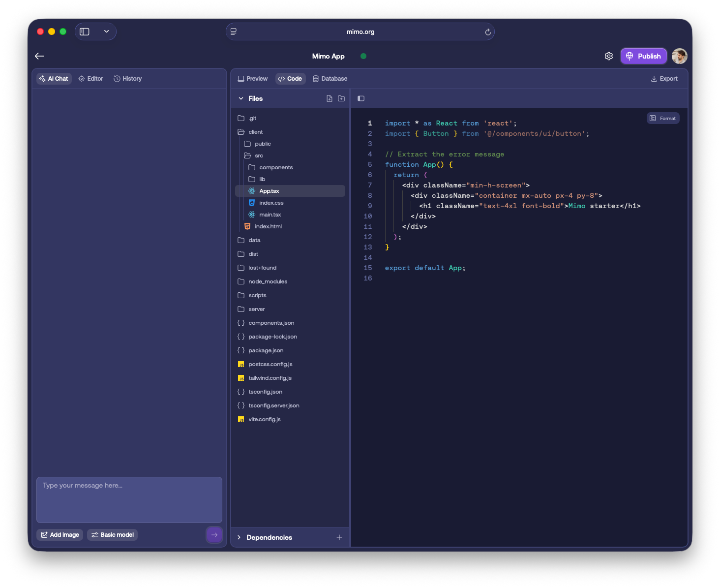720x588 pixels.
Task: Expand the Dependencies section
Action: pyautogui.click(x=239, y=537)
